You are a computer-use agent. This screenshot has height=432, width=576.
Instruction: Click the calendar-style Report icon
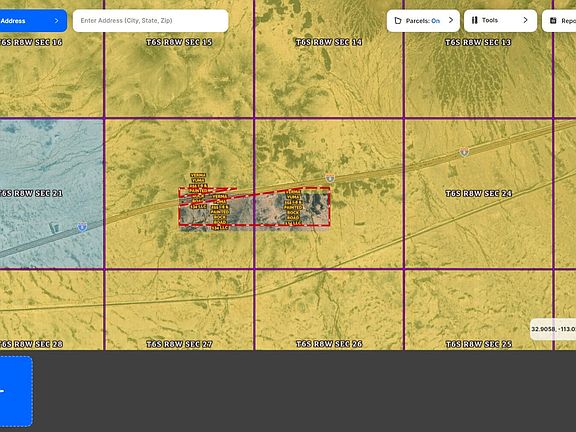(553, 21)
